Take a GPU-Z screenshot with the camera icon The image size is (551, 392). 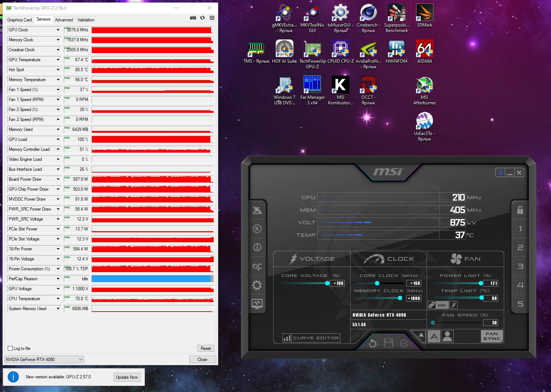pos(193,18)
